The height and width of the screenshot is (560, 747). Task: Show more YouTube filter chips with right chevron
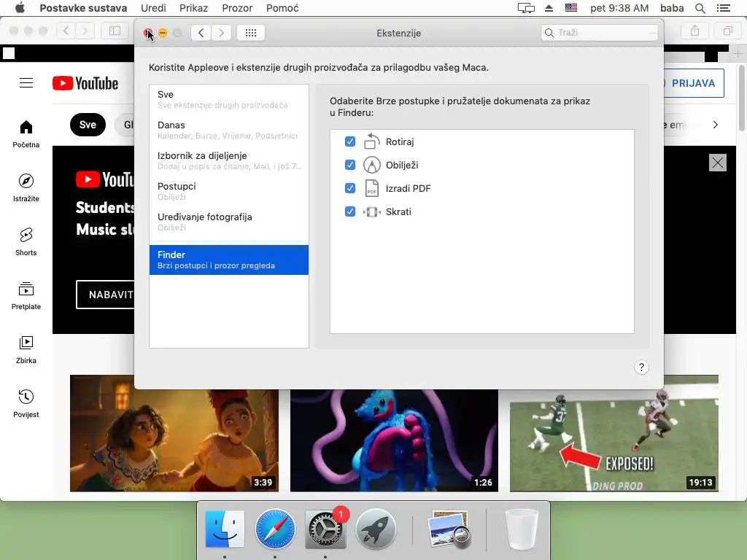coord(715,125)
